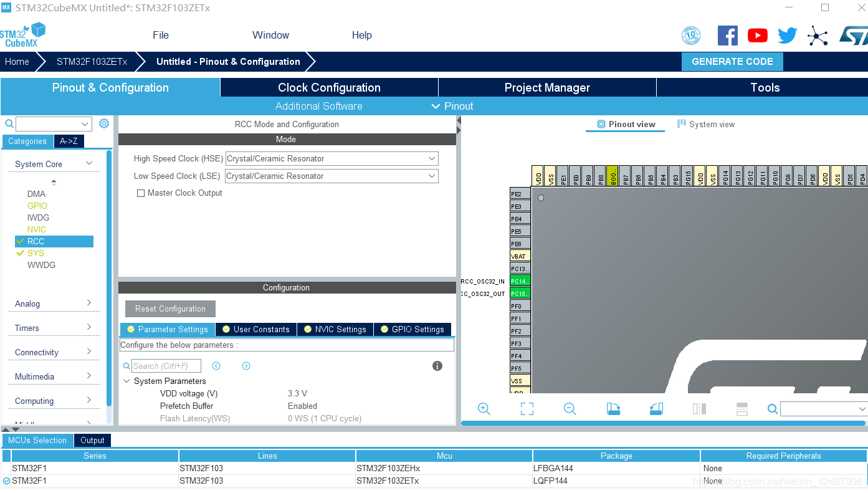Screen dimensions: 868x493
Task: Click STM32F103ZETx breadcrumb
Action: click(92, 62)
